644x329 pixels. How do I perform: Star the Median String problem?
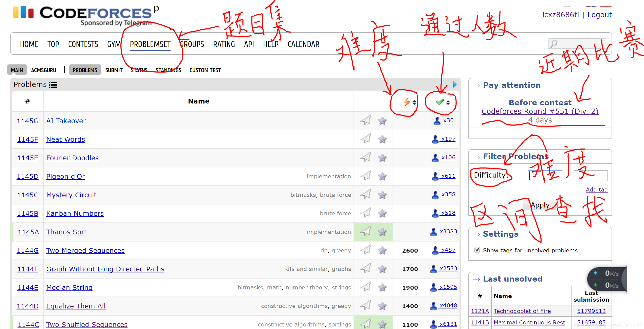coord(382,287)
